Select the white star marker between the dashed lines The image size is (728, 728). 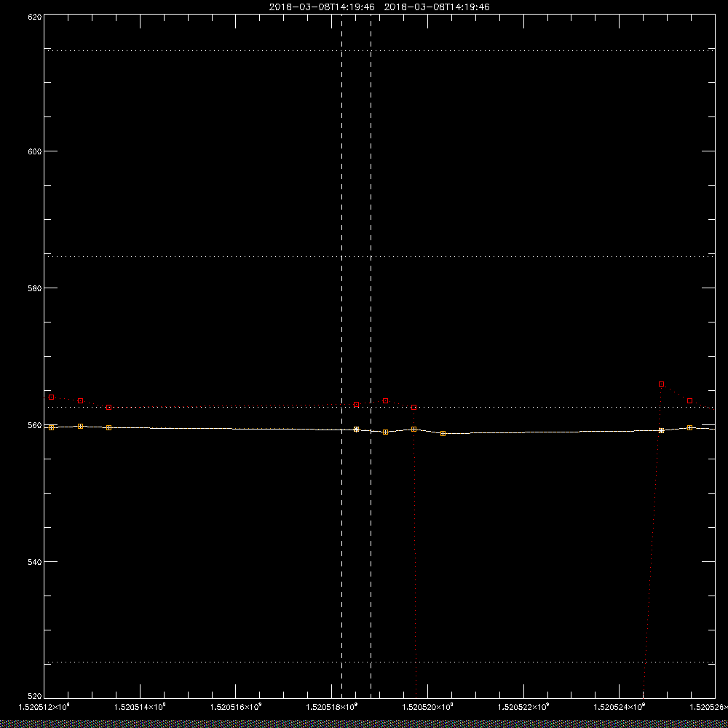357,429
